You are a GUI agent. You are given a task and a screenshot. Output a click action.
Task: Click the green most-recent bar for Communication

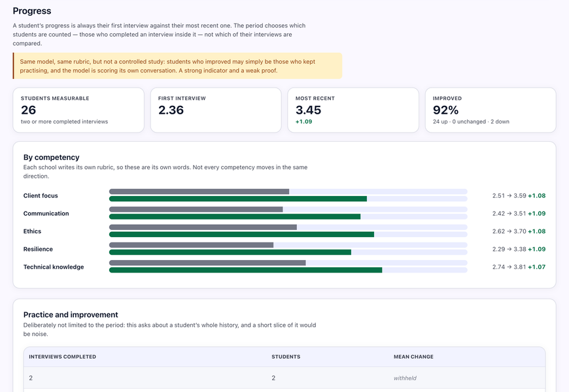[235, 216]
